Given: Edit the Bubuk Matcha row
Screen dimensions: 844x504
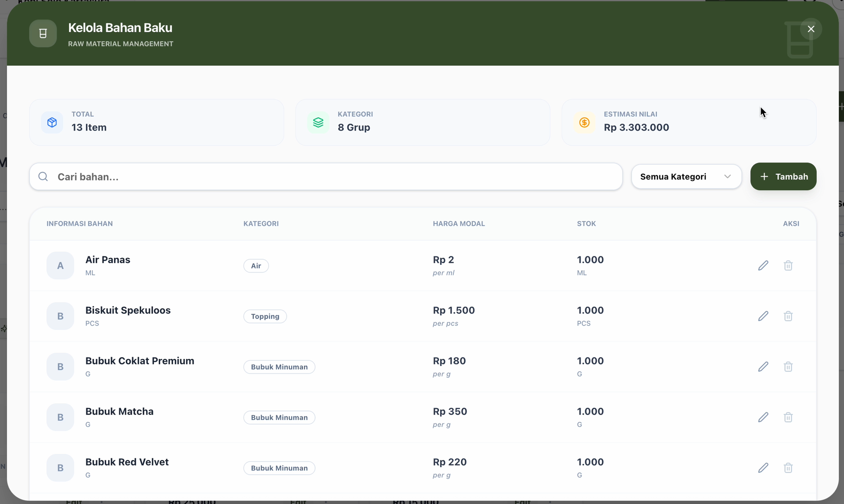Looking at the screenshot, I should pos(763,417).
